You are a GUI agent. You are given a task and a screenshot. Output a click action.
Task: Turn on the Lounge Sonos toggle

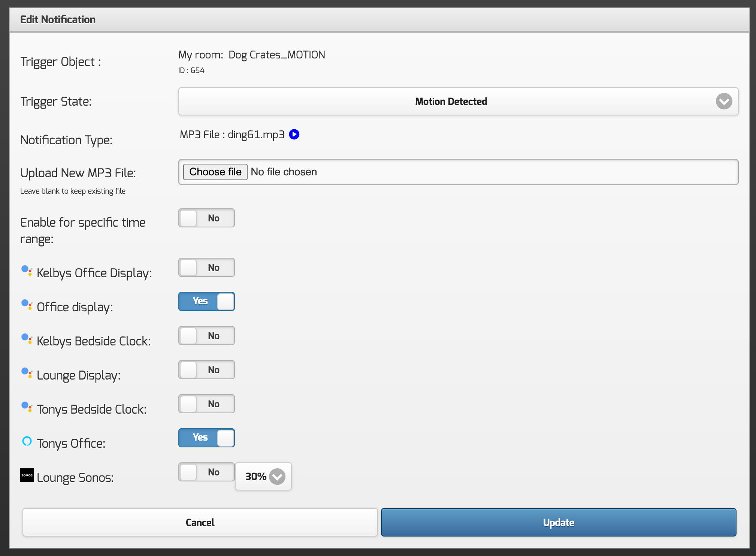(206, 472)
